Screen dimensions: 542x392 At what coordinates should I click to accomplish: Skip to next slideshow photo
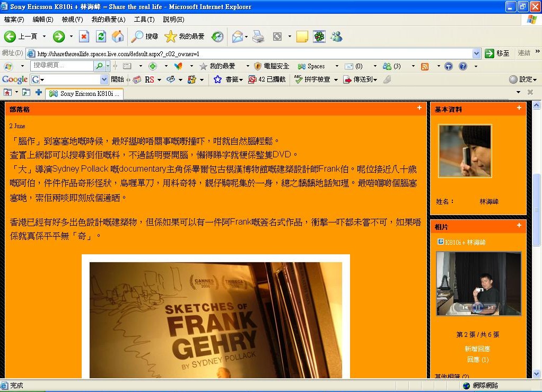pos(491,307)
